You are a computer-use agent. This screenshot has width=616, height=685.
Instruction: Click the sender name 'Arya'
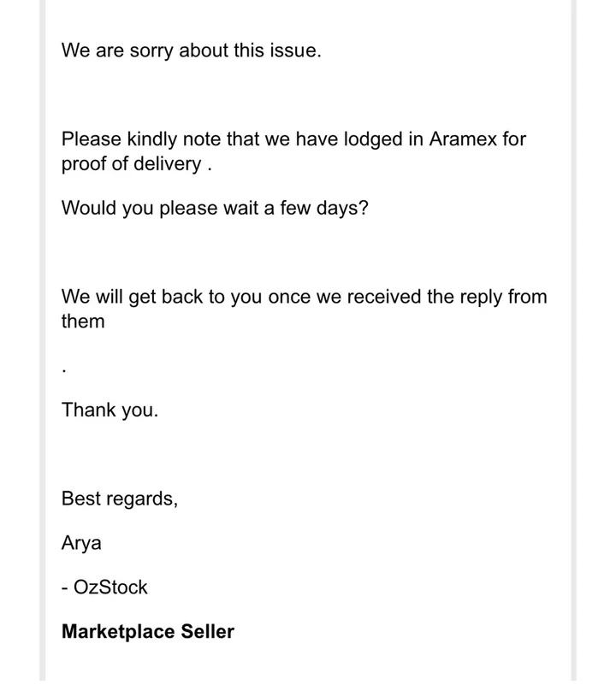(81, 543)
